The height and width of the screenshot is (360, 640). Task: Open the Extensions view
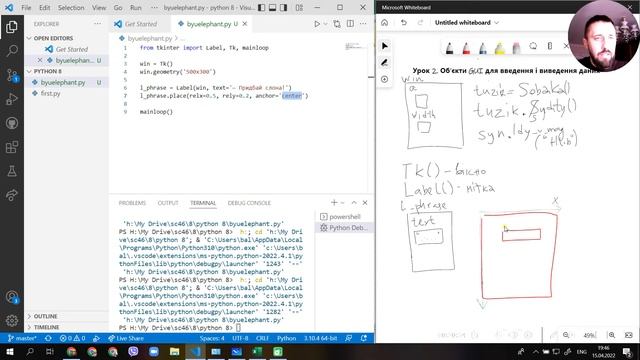[x=12, y=147]
